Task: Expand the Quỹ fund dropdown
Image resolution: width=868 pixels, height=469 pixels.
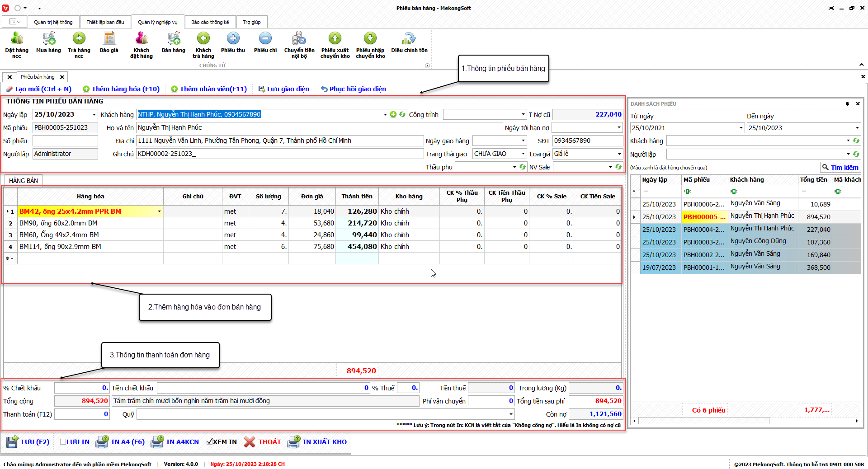Action: pos(511,414)
